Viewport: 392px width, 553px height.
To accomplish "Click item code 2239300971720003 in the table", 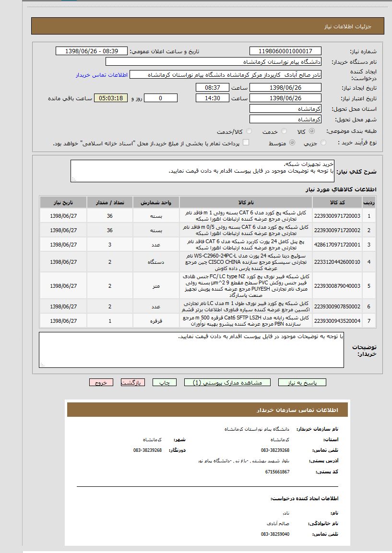I will coord(337,216).
